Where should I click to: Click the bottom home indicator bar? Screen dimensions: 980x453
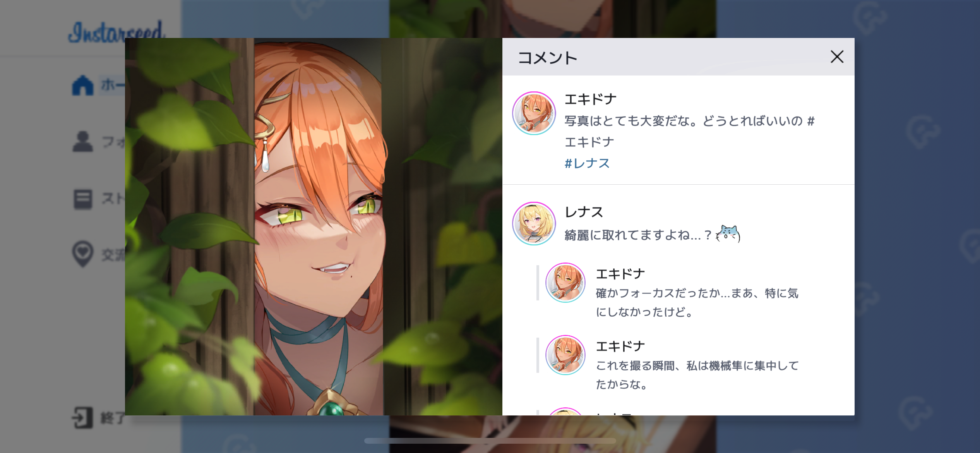click(x=490, y=441)
